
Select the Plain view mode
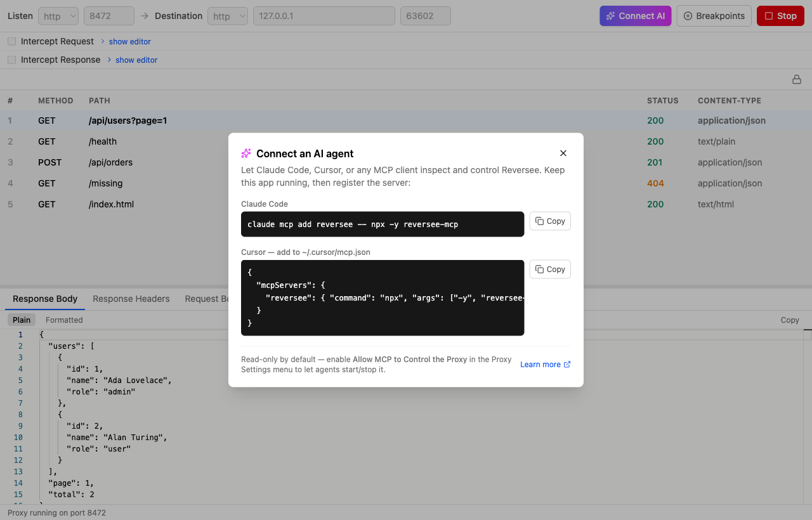[22, 320]
